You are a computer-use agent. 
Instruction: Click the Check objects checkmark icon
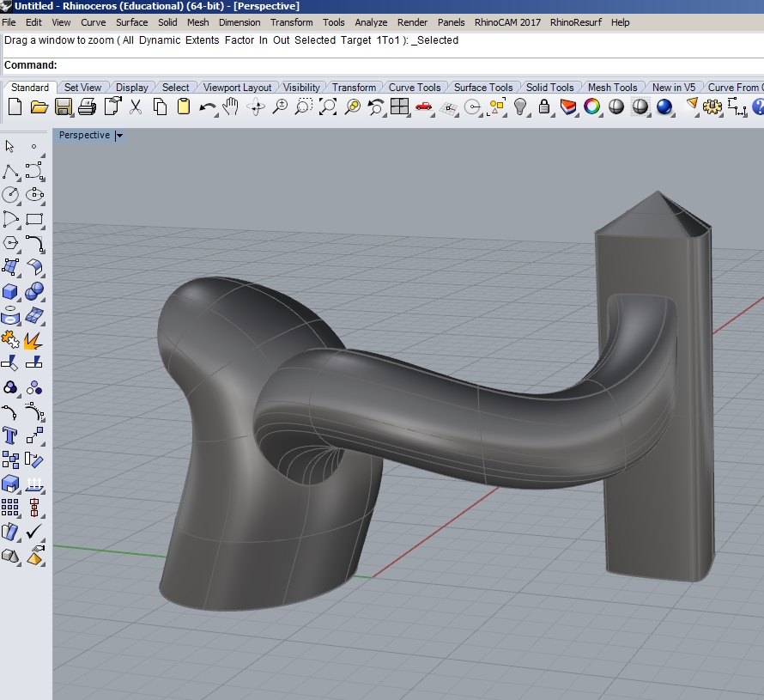34,532
